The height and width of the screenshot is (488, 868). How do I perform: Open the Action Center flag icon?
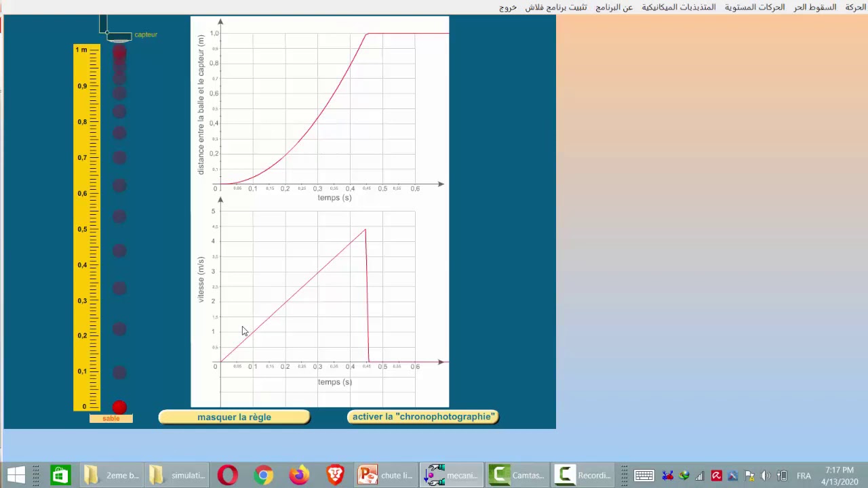click(x=749, y=476)
